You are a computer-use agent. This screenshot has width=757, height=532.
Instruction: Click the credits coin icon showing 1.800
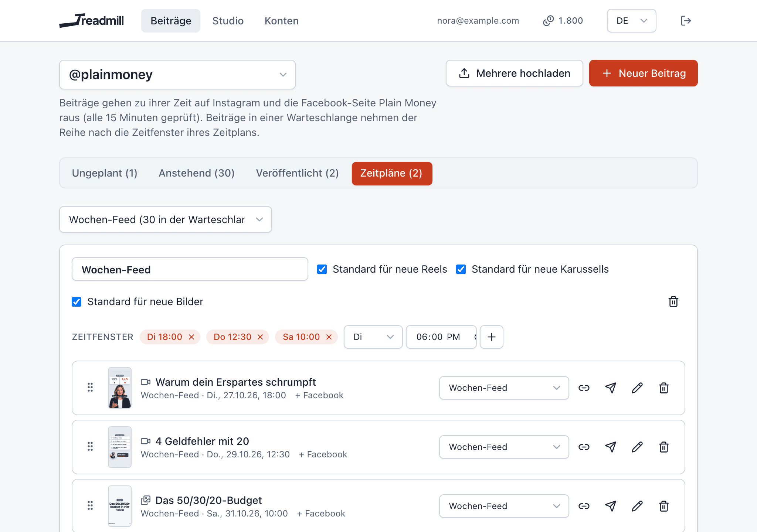coord(549,21)
